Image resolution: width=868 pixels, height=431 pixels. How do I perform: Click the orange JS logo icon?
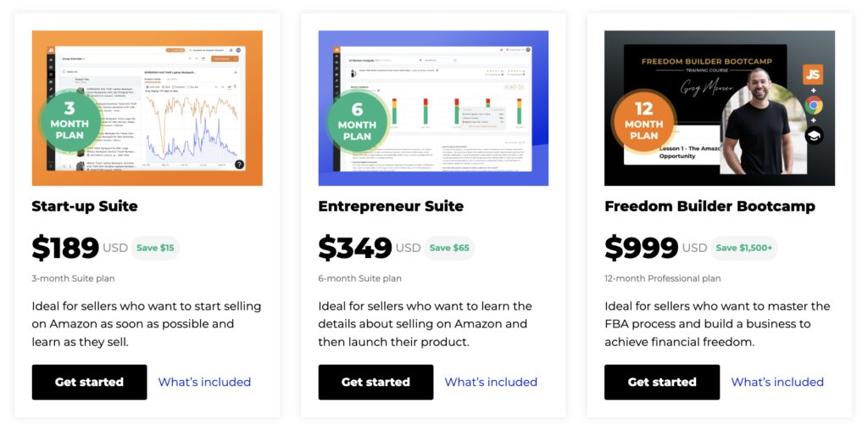click(x=813, y=74)
